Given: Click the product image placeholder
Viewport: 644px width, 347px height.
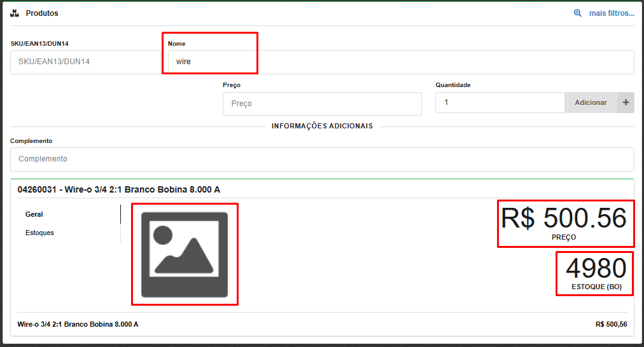Looking at the screenshot, I should click(185, 254).
